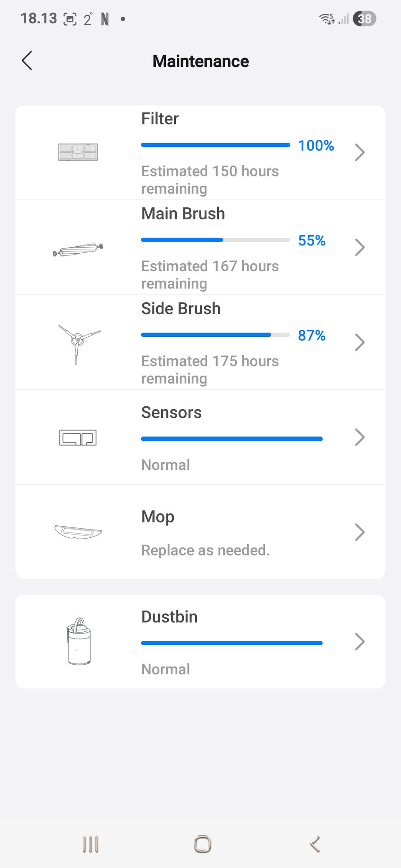Tap the Main Brush roller icon

[78, 250]
